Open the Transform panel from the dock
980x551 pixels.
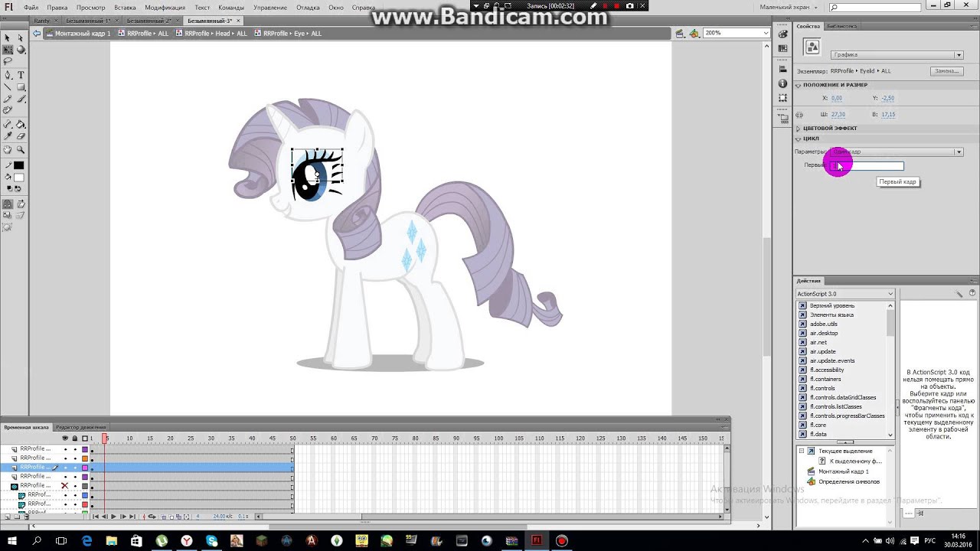tap(782, 98)
